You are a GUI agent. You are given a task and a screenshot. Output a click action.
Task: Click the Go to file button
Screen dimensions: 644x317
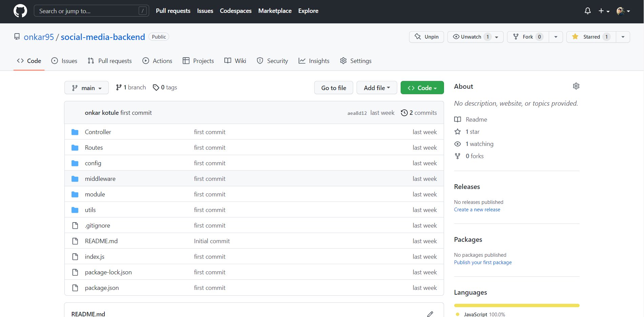pyautogui.click(x=334, y=88)
